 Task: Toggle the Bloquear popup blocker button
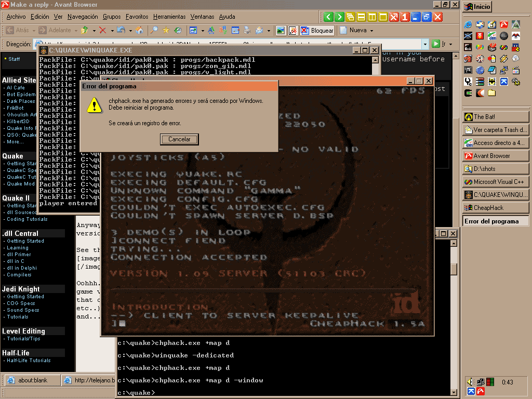(x=317, y=31)
